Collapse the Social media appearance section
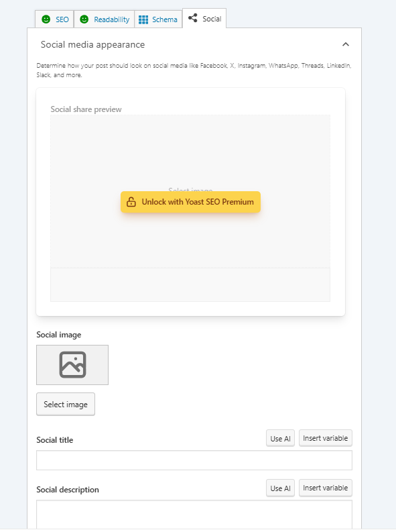The height and width of the screenshot is (532, 396). pyautogui.click(x=346, y=44)
